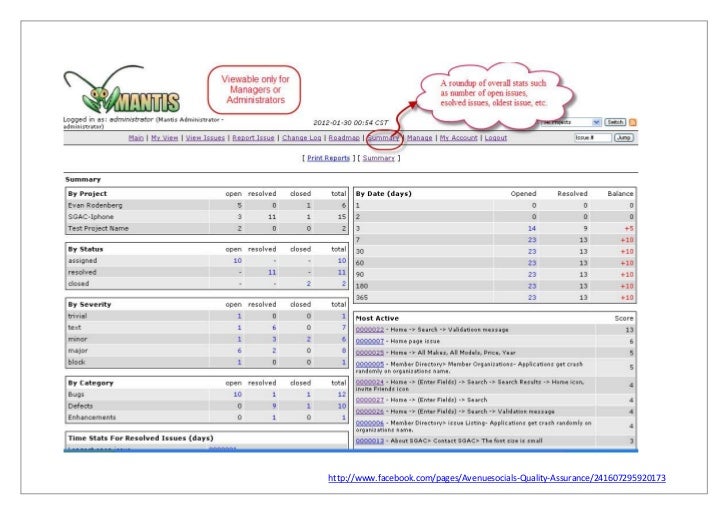Open issue 0000027 Enter Fields Search
728x515 pixels.
(x=370, y=400)
